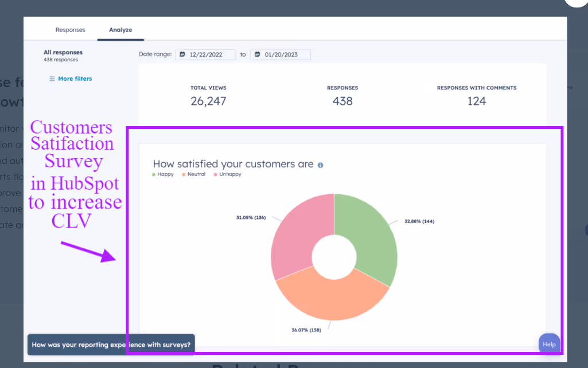Click the More filters link
Viewport: 588px width, 368px height.
(x=74, y=79)
